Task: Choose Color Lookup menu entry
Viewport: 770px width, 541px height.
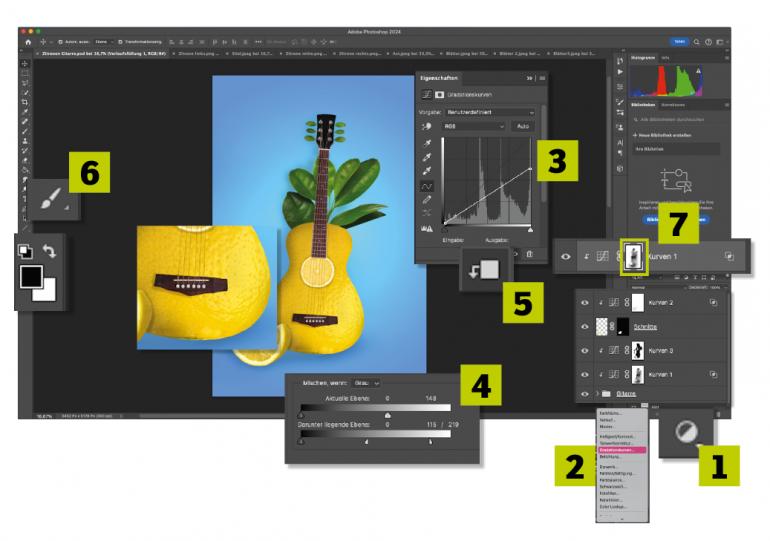Action: click(613, 506)
